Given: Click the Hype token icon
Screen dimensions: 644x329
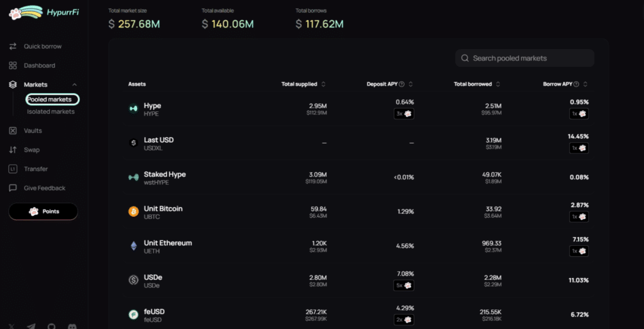Looking at the screenshot, I should [133, 108].
